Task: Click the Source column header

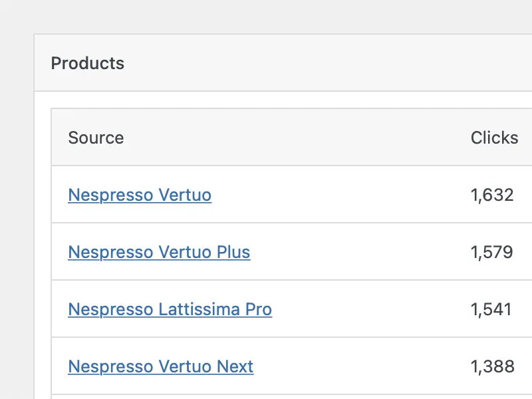Action: (96, 138)
